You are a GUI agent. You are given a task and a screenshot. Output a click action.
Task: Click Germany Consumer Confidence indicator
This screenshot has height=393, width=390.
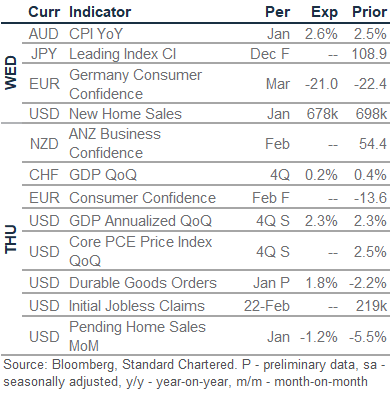135,84
